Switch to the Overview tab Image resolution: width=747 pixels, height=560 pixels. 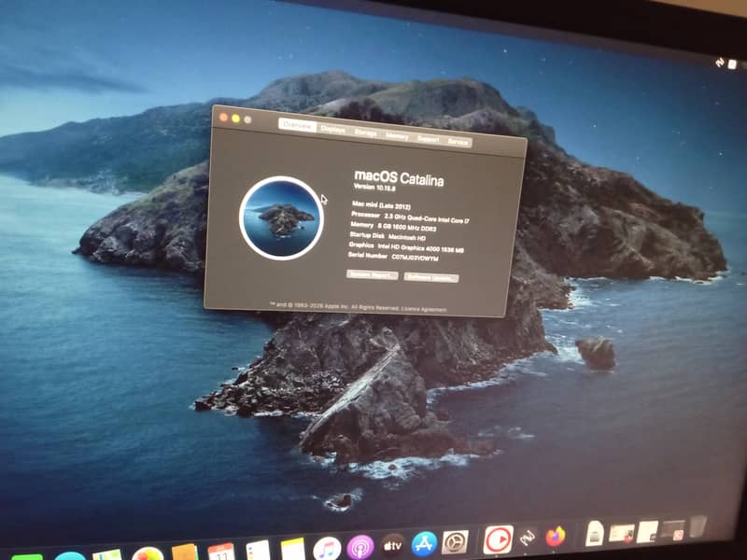click(x=297, y=125)
